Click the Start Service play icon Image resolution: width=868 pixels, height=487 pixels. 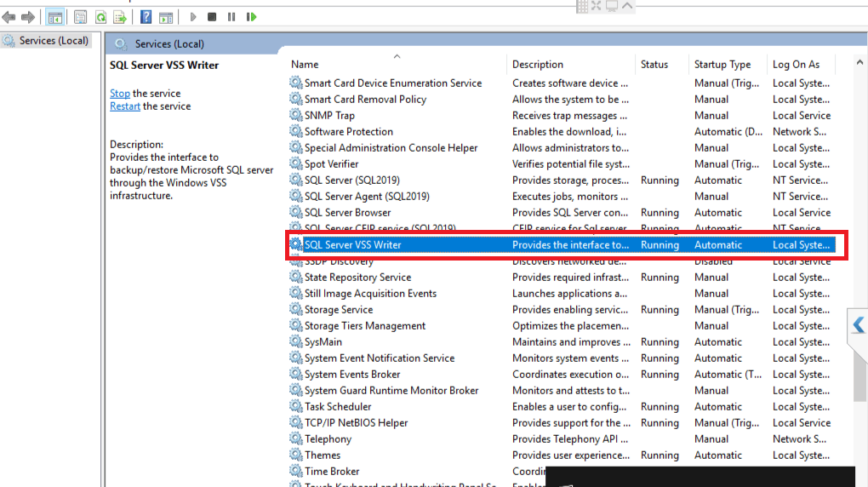pyautogui.click(x=192, y=17)
